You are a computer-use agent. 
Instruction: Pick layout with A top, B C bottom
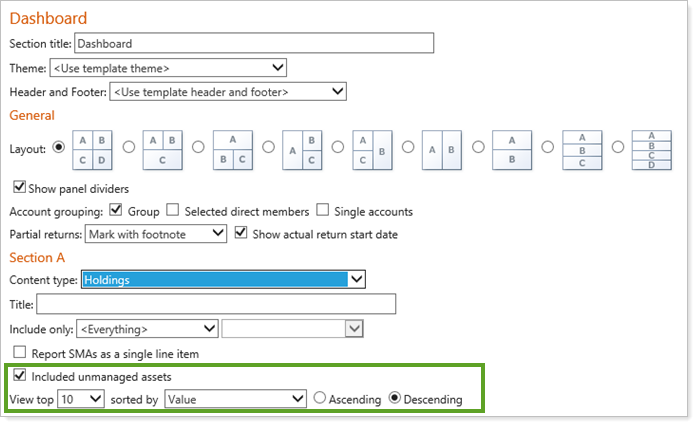[232, 149]
